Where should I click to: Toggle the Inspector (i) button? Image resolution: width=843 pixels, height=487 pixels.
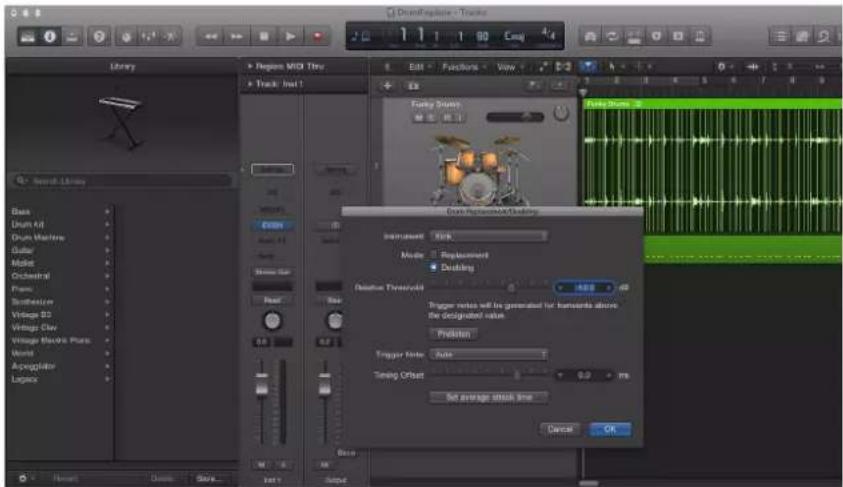click(50, 36)
